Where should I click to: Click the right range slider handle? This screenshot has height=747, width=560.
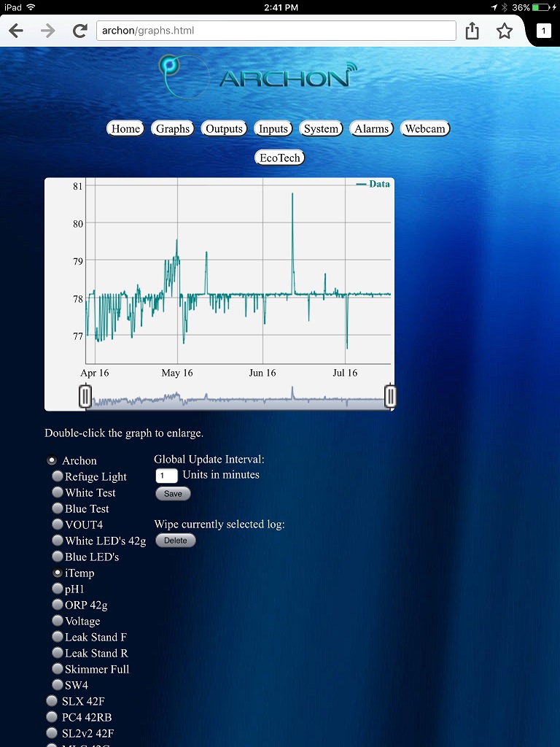point(390,397)
